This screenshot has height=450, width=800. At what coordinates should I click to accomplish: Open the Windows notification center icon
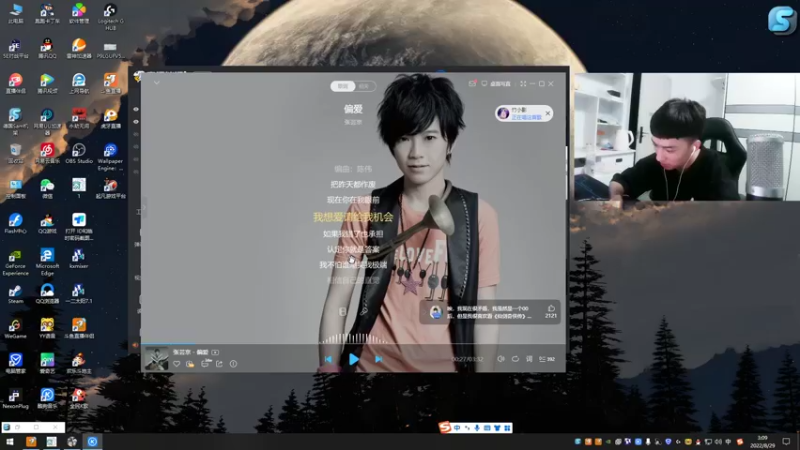point(786,442)
